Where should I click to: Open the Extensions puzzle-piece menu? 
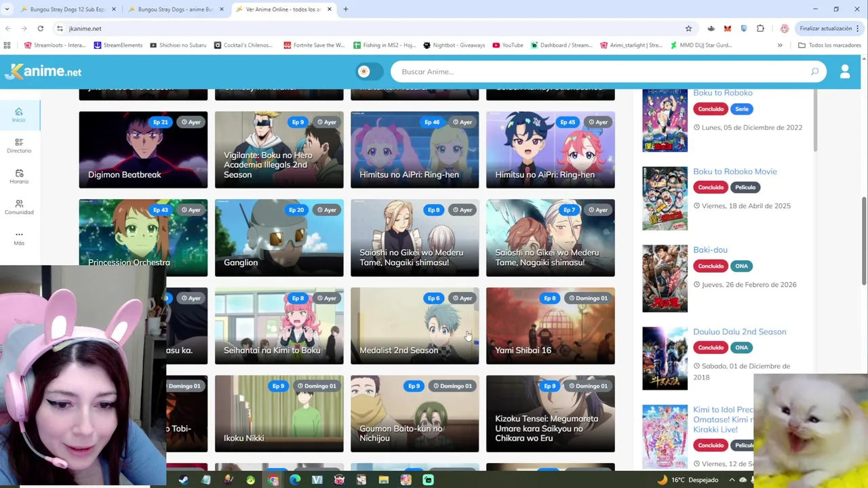point(760,28)
